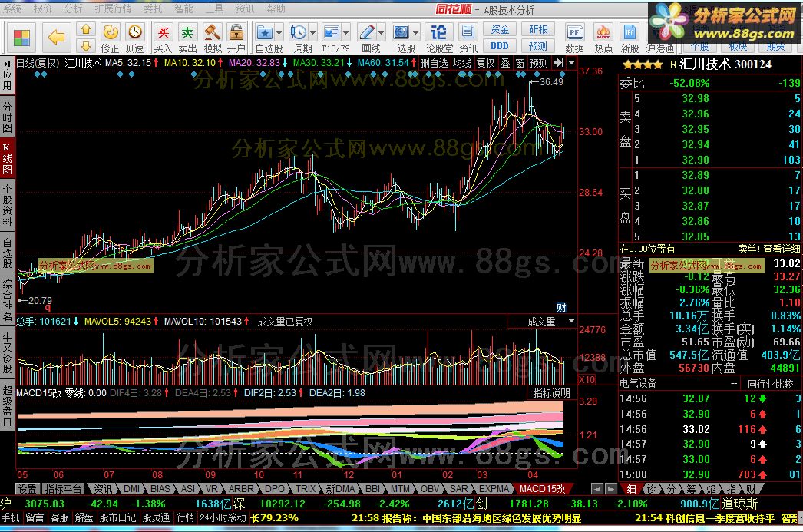Select the 画线 drawing pencil icon
This screenshot has width=803, height=532.
pos(367,33)
